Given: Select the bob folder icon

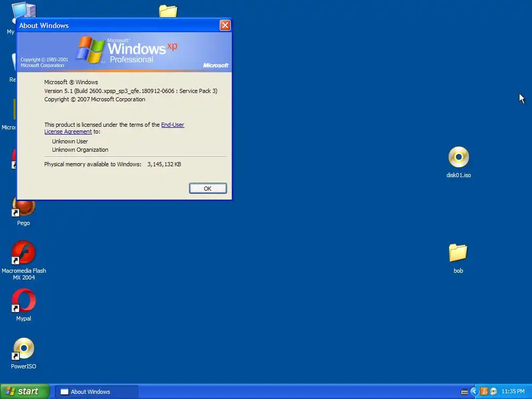Looking at the screenshot, I should coord(458,259).
